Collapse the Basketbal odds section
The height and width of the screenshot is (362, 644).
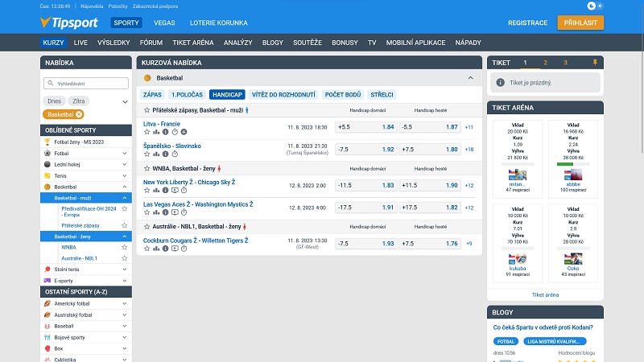pyautogui.click(x=471, y=78)
